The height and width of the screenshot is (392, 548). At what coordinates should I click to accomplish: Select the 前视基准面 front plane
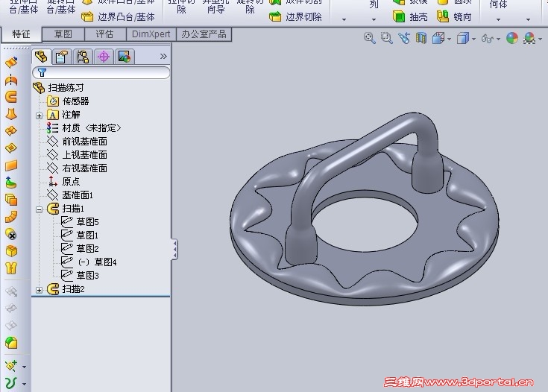[77, 142]
